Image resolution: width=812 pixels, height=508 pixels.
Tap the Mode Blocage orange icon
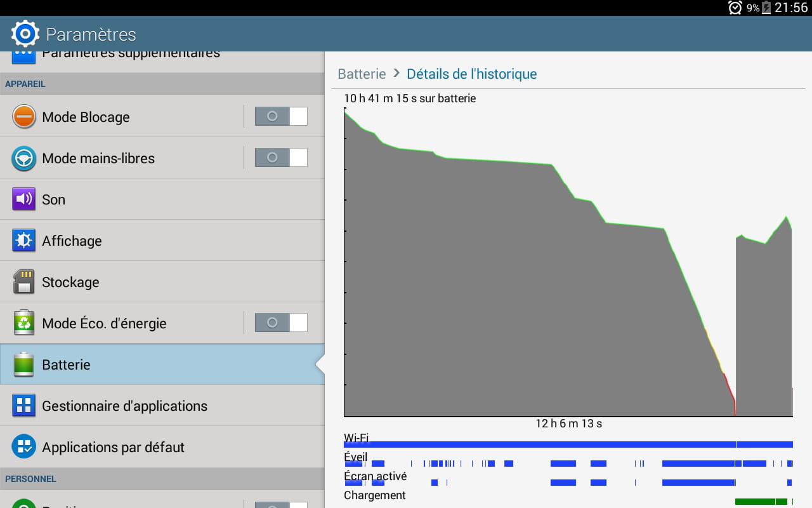[x=24, y=117]
